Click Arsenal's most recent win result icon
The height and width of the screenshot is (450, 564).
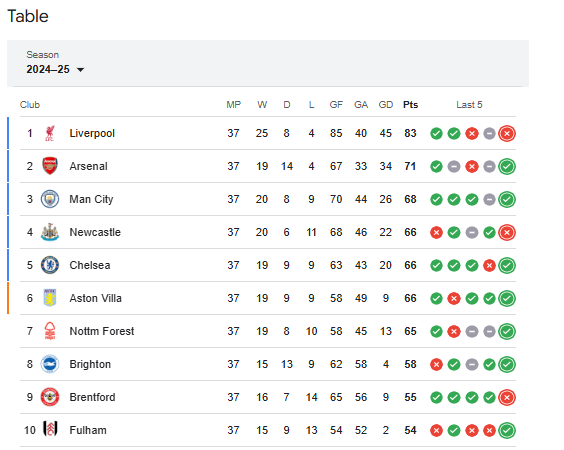(507, 167)
